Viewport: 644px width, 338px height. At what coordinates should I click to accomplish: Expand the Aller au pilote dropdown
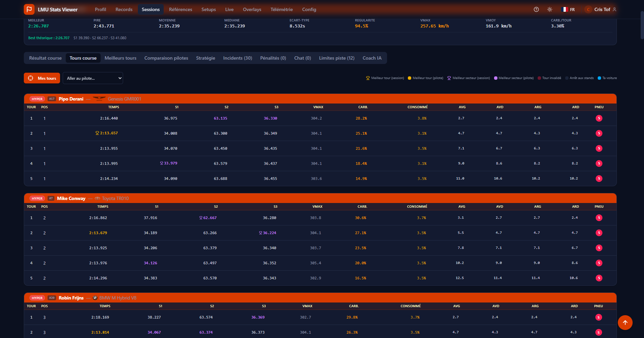click(x=93, y=78)
